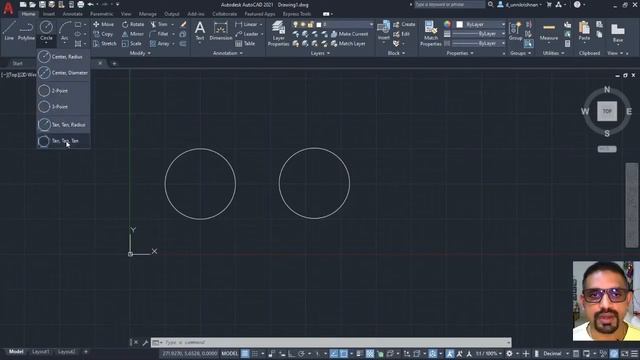Click the Insert block icon
The image size is (640, 360).
click(x=383, y=30)
